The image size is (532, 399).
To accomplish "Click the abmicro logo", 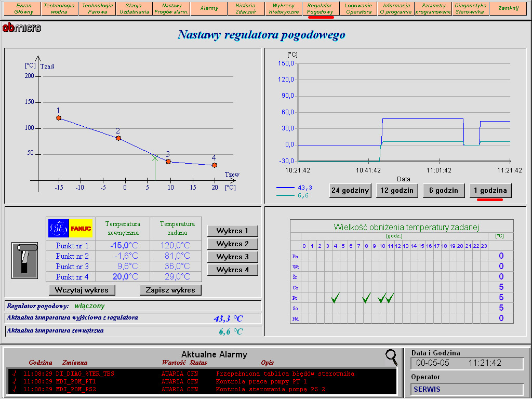I will 22,28.
